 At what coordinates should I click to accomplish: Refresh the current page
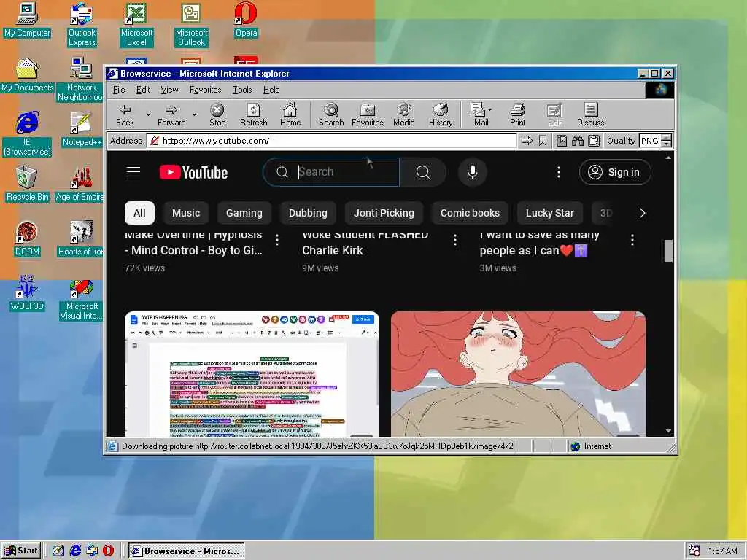253,114
